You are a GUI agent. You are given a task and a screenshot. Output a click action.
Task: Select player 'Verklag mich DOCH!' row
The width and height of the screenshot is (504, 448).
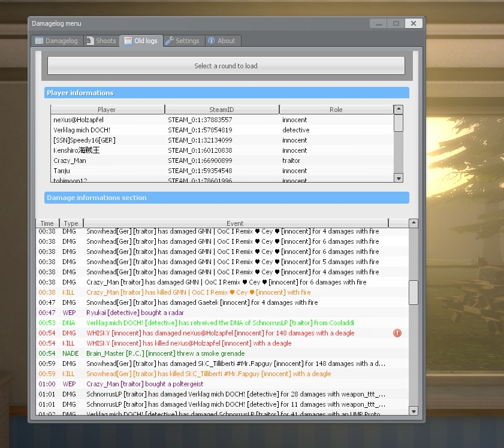pos(222,130)
